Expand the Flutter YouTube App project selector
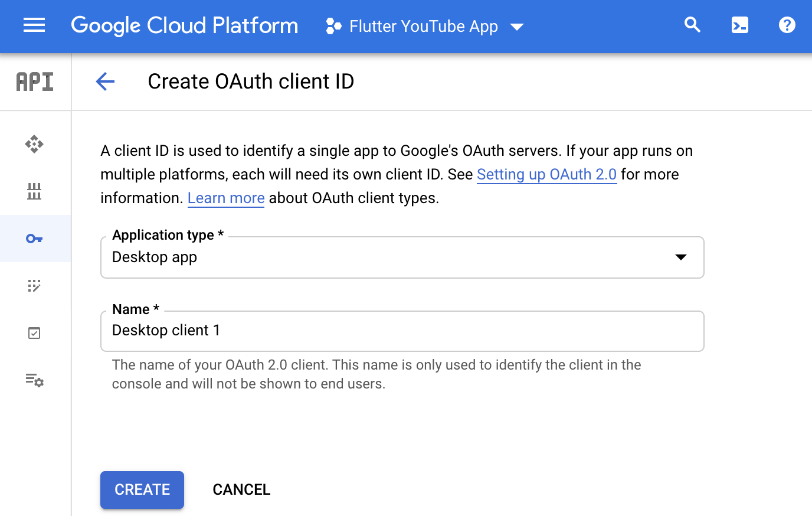 pos(425,27)
